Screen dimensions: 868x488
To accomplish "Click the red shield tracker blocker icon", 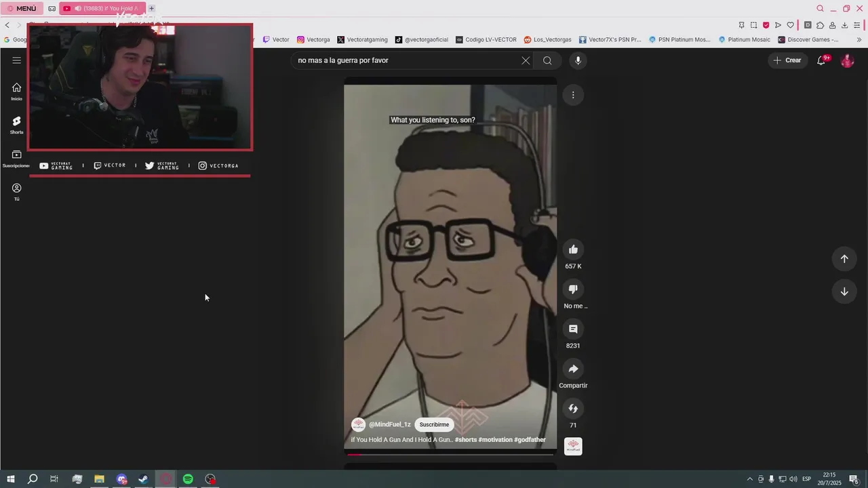I will [x=766, y=25].
